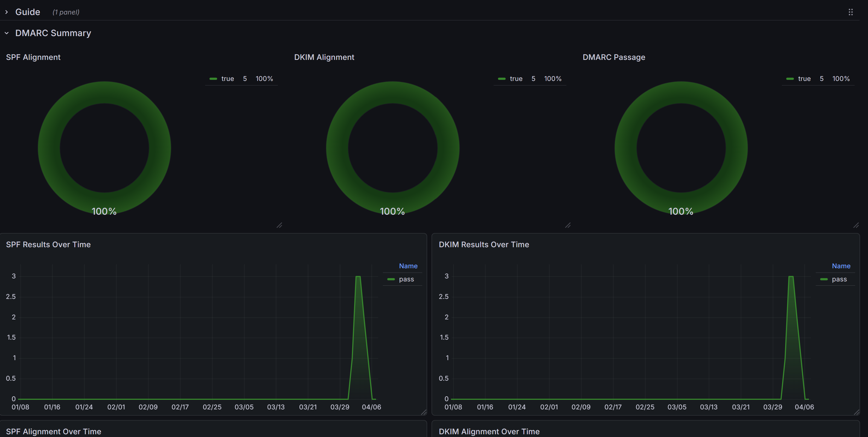
Task: Click the Guide row drag handle icon
Action: (850, 12)
